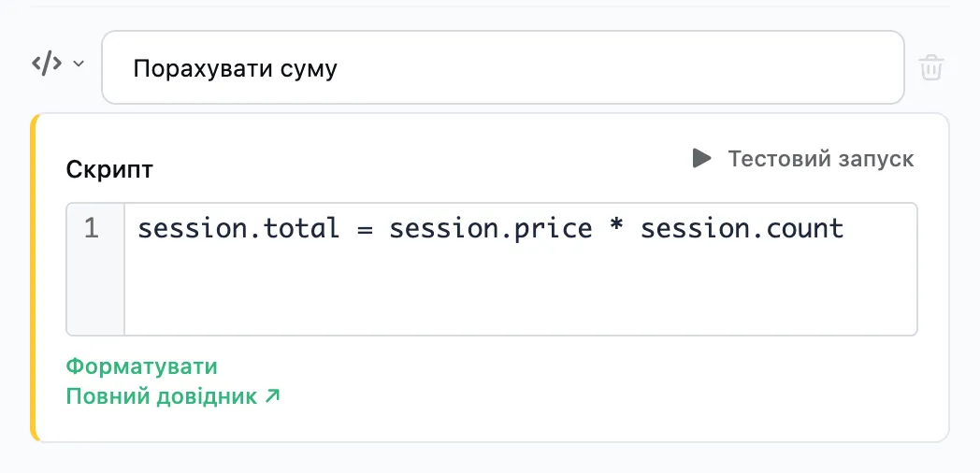This screenshot has width=980, height=473.
Task: Click the play triangle icon
Action: coord(702,159)
